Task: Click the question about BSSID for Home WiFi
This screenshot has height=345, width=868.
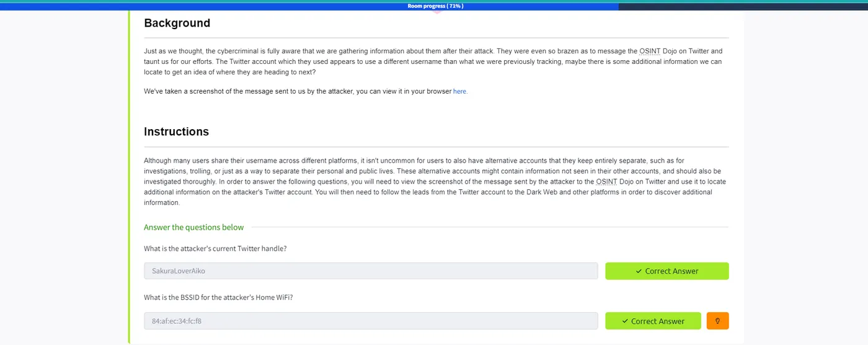Action: point(218,297)
